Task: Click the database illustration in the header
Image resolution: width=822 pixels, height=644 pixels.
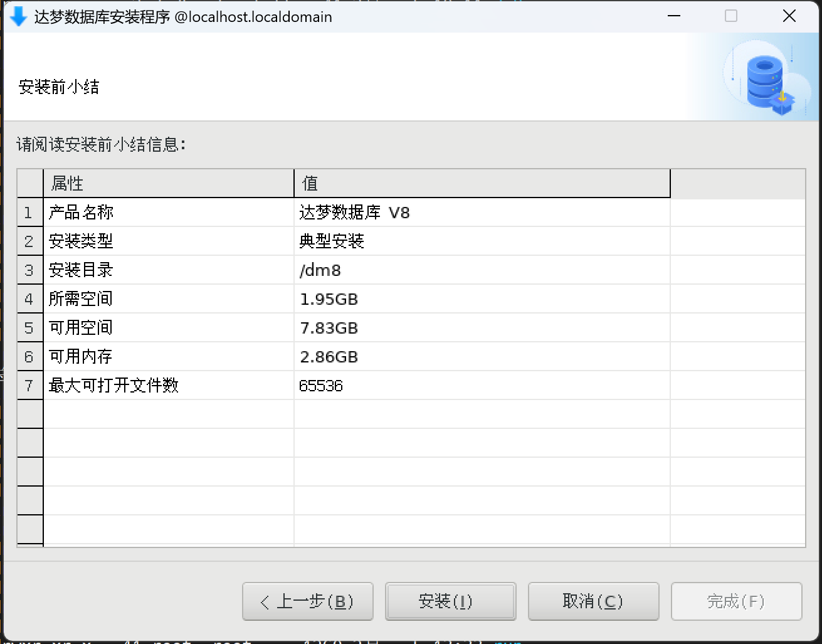Action: click(766, 78)
